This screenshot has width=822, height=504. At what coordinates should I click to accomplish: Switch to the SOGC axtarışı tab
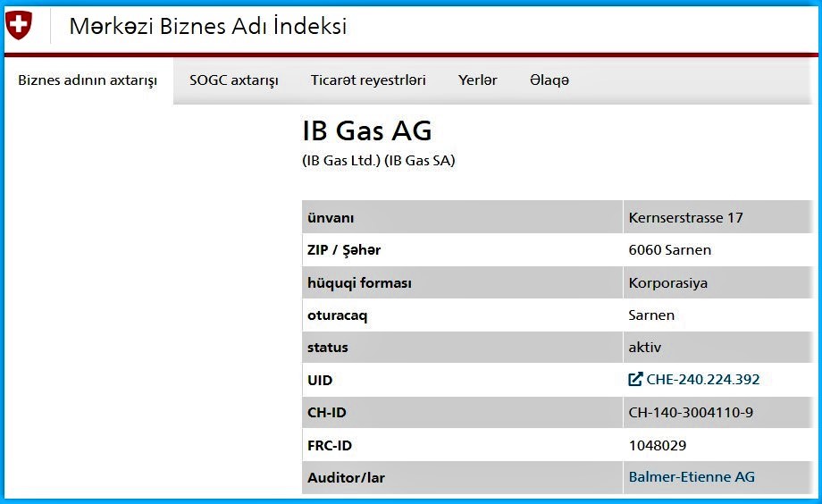234,80
